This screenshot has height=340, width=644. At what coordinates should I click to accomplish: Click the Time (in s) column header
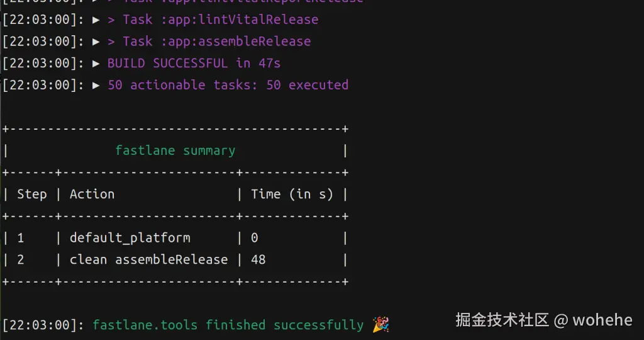292,194
